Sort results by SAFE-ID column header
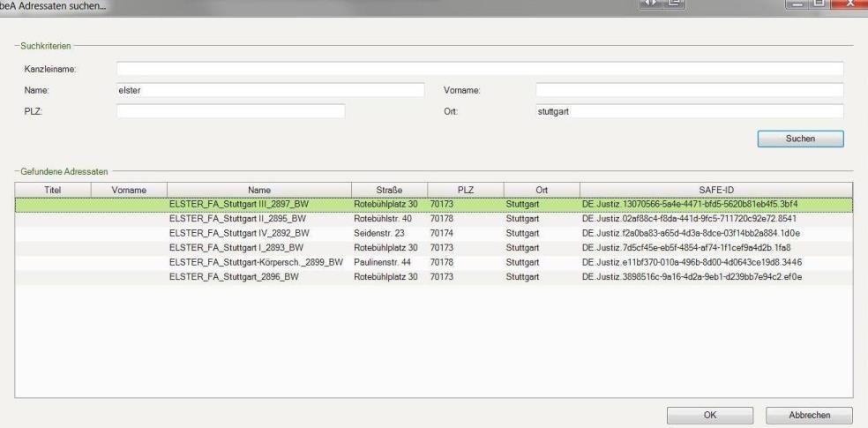 716,190
